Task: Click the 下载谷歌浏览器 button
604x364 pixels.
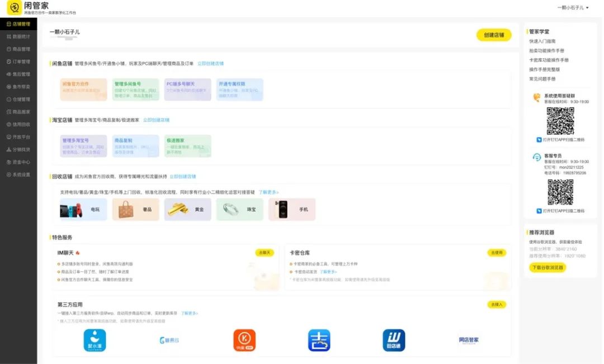Action: pos(548,267)
